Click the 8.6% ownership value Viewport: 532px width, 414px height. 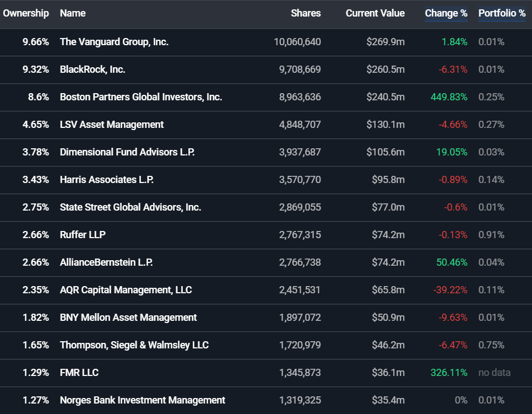coord(39,97)
